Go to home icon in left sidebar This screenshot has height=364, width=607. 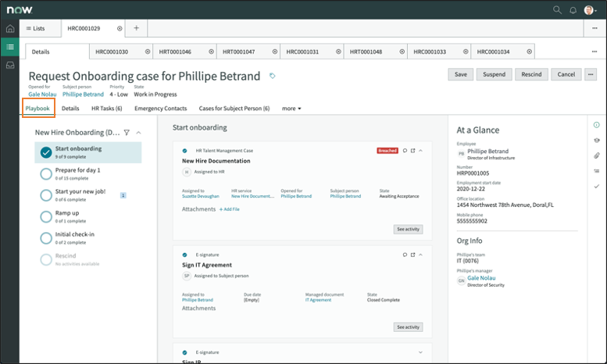[10, 29]
